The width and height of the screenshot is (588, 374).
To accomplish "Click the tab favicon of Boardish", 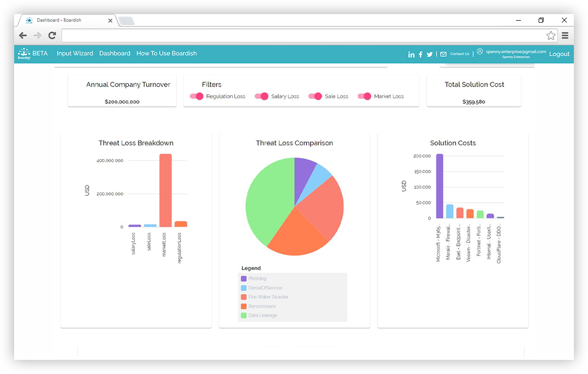I will click(29, 20).
